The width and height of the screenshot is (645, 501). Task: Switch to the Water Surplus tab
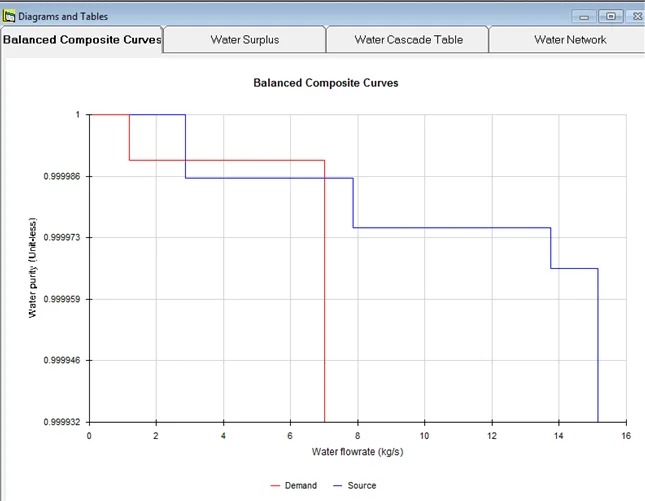coord(244,40)
